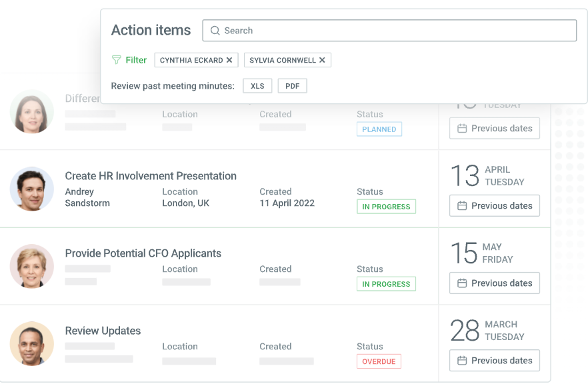Click the magnifier icon in the search bar
The image size is (588, 384).
click(215, 31)
